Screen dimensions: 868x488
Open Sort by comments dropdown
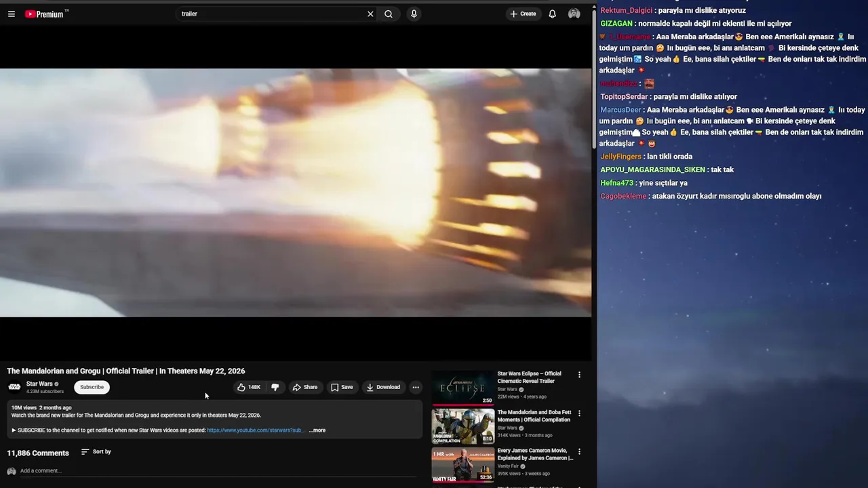tap(96, 451)
